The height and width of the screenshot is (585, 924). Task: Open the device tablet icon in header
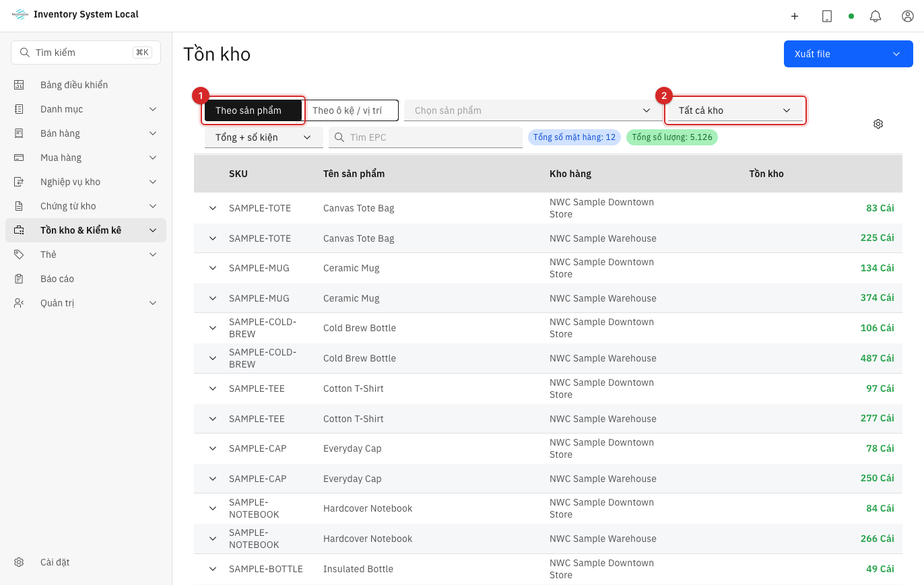pyautogui.click(x=827, y=16)
